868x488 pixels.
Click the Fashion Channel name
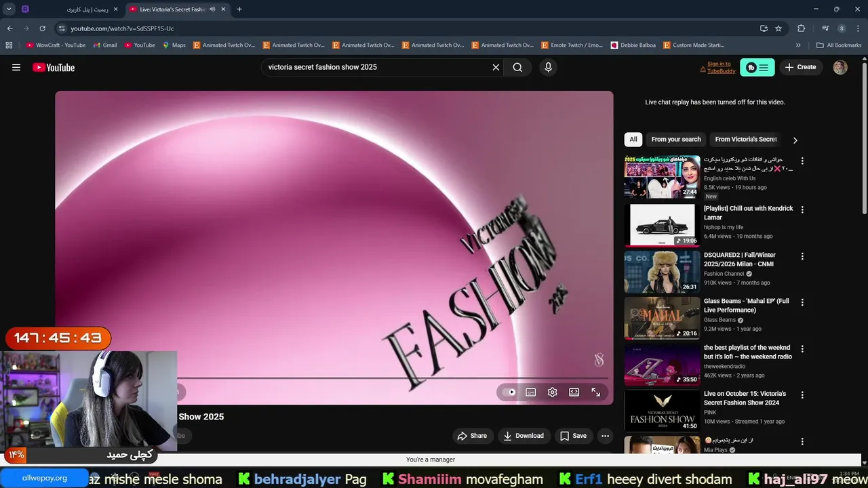pos(724,274)
